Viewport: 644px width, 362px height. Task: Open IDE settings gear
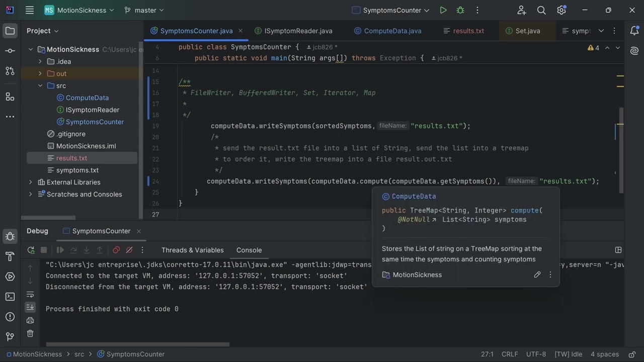click(x=561, y=10)
